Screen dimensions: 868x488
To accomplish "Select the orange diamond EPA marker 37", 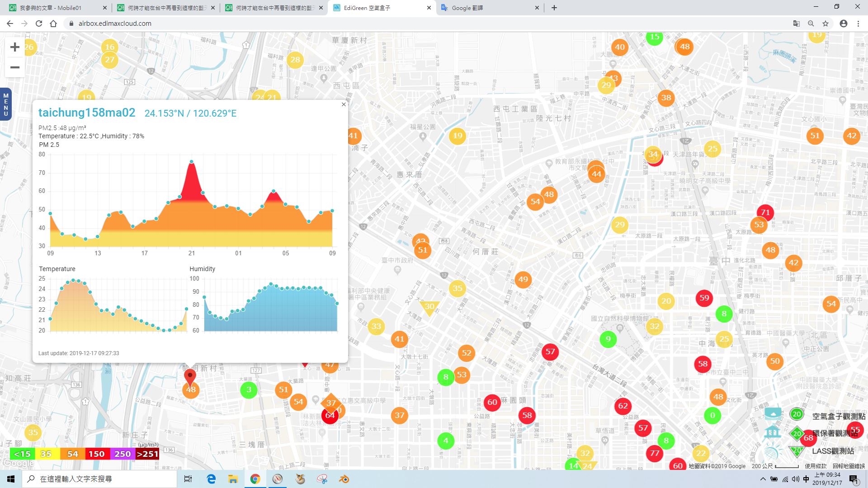I will (331, 402).
